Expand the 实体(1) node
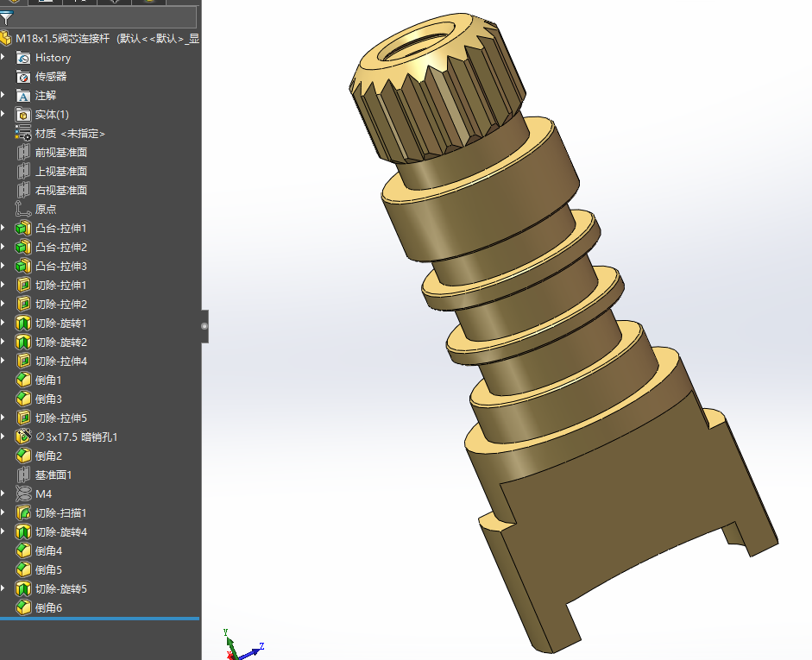812x660 pixels. coord(3,113)
